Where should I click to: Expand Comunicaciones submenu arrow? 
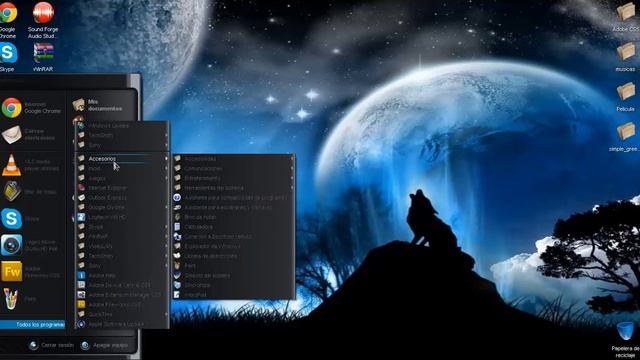(292, 168)
